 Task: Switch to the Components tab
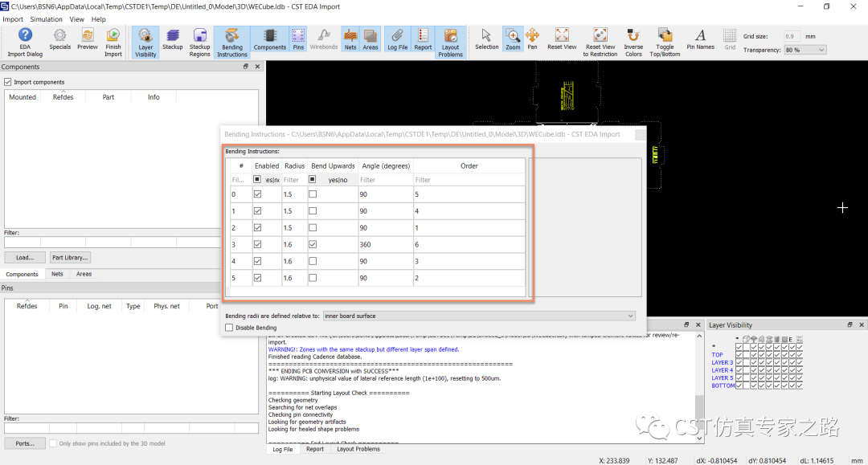23,274
